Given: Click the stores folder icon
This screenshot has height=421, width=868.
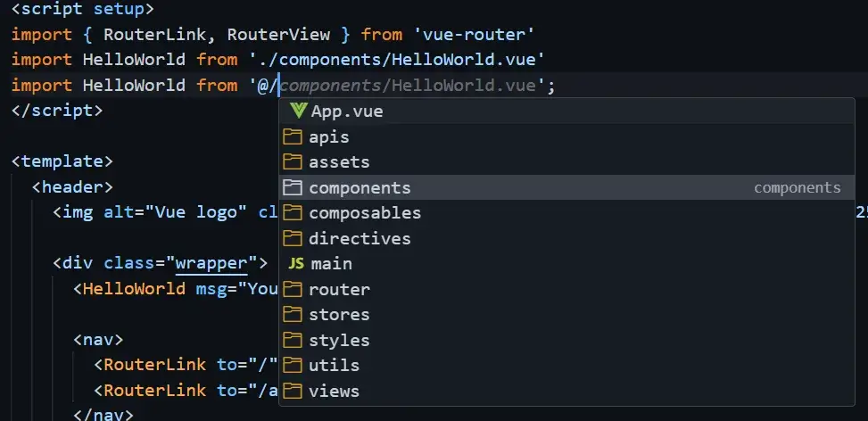Looking at the screenshot, I should pyautogui.click(x=293, y=315).
